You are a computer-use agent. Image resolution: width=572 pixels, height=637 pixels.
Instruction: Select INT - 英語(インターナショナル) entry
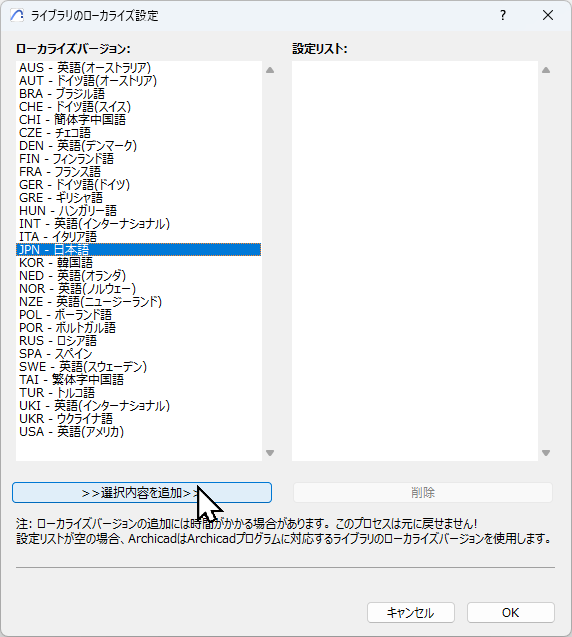pyautogui.click(x=139, y=223)
